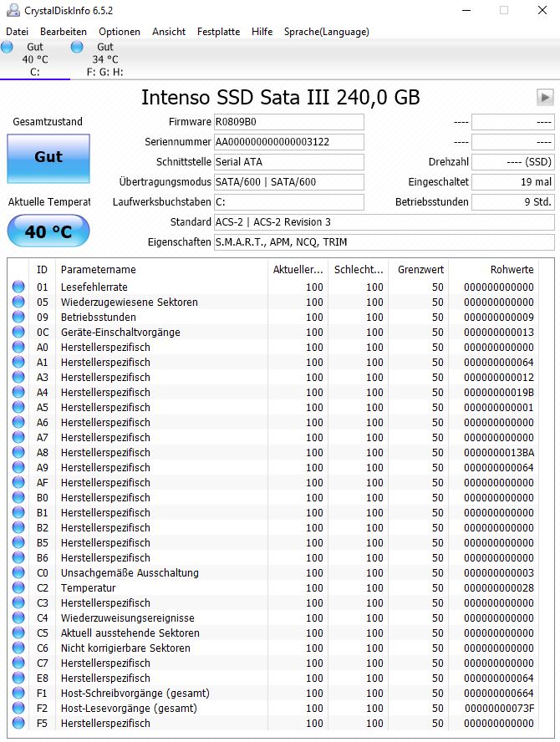This screenshot has height=742, width=560.
Task: Click the Eingeschaltet 19 mal field
Action: [512, 181]
